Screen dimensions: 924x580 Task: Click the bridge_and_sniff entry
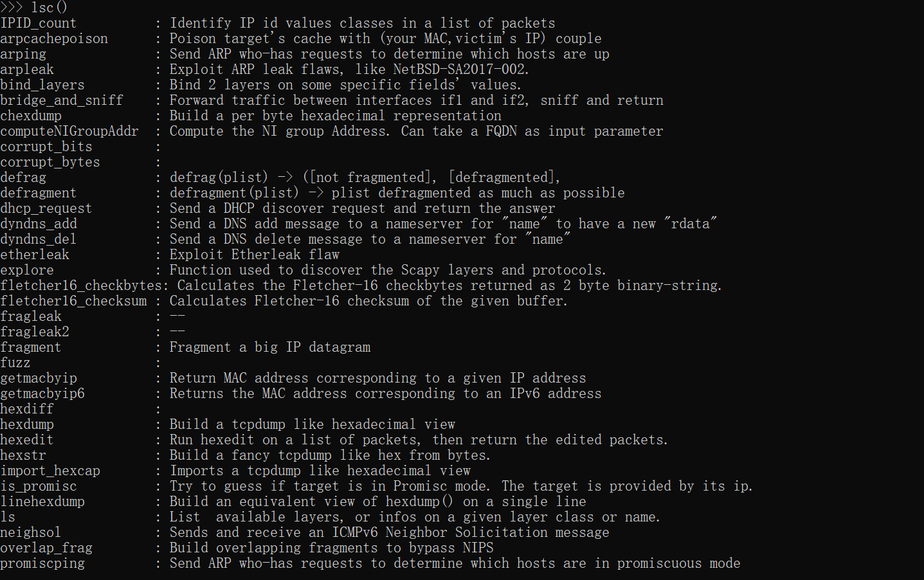pos(62,100)
